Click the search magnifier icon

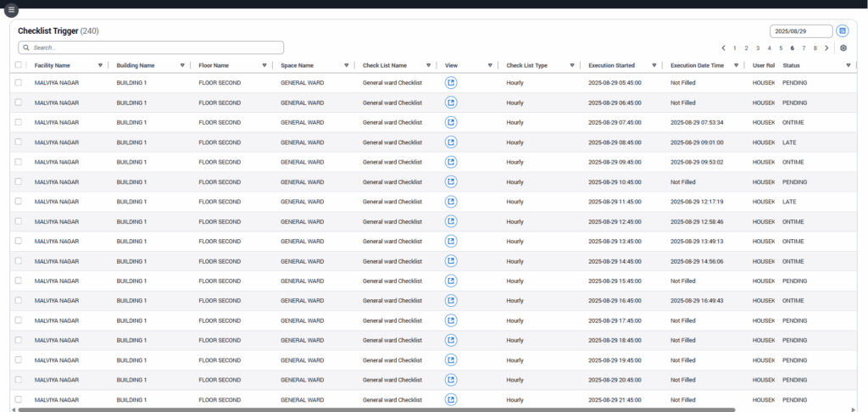(x=26, y=47)
